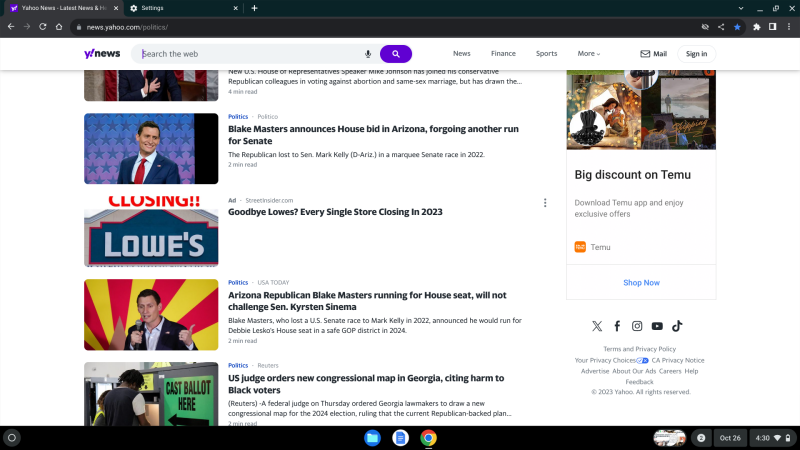800x450 pixels.
Task: Click the Careers footer link
Action: (670, 371)
